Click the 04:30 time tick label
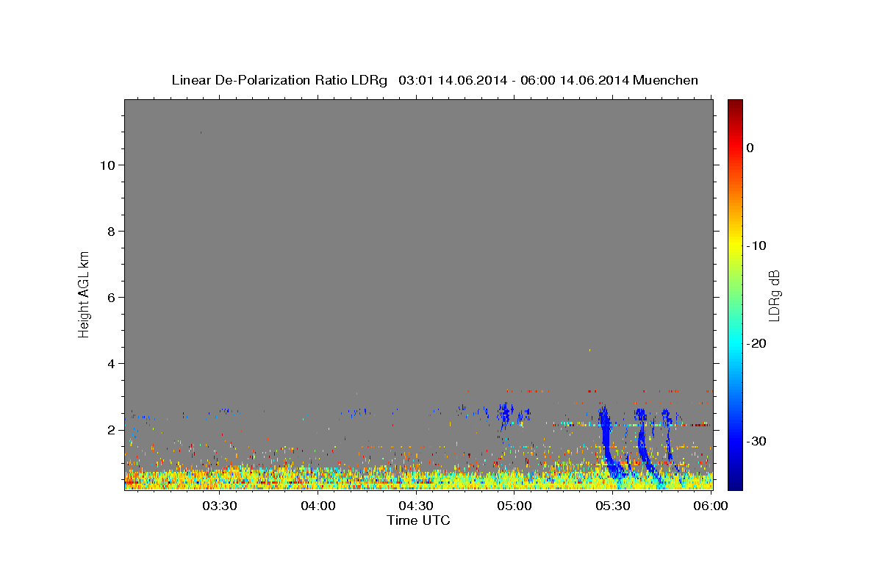The image size is (882, 588). pos(416,506)
